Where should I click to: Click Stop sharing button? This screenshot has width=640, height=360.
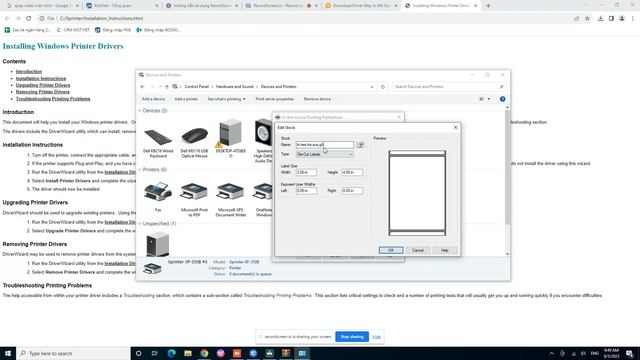coord(352,337)
